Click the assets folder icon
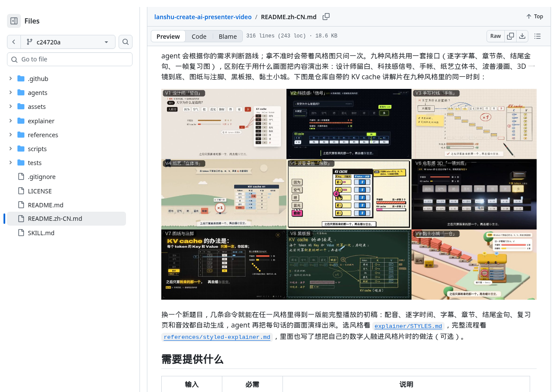Viewport: 558px width, 392px height. 21,107
